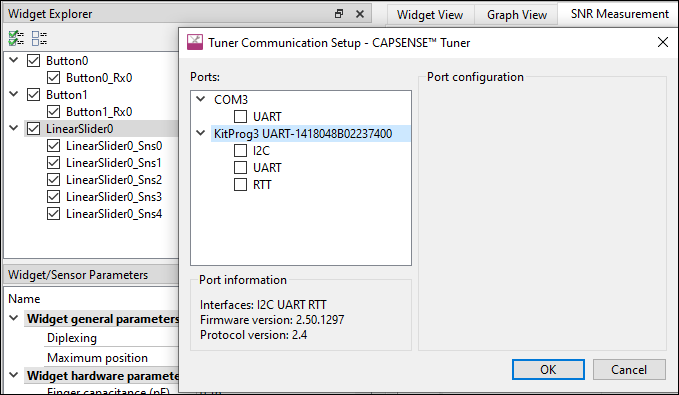Switch to the Graph View tab
This screenshot has height=395, width=679.
click(517, 15)
